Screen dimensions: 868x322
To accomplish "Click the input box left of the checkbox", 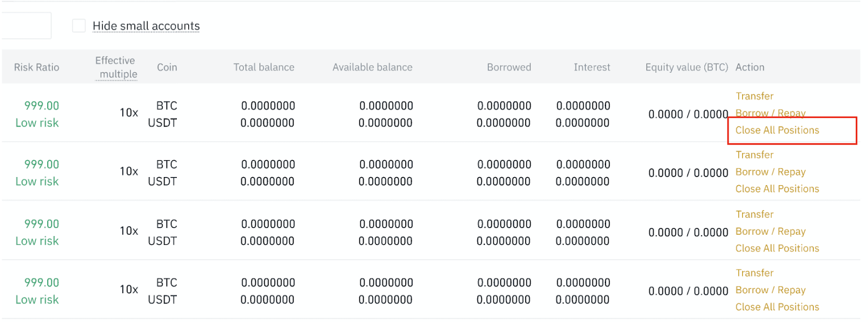I will click(x=26, y=26).
